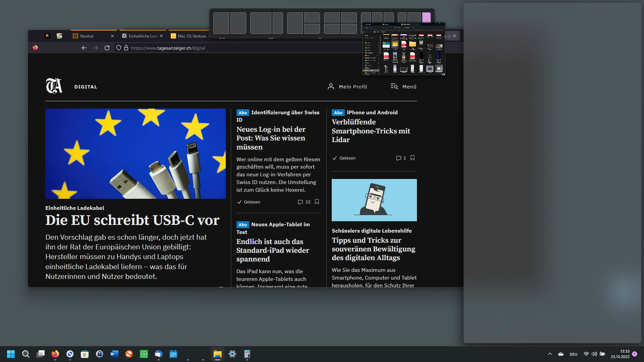The width and height of the screenshot is (644, 362).
Task: Open article Endlich ist auch das Standard-iPad
Action: point(273,250)
